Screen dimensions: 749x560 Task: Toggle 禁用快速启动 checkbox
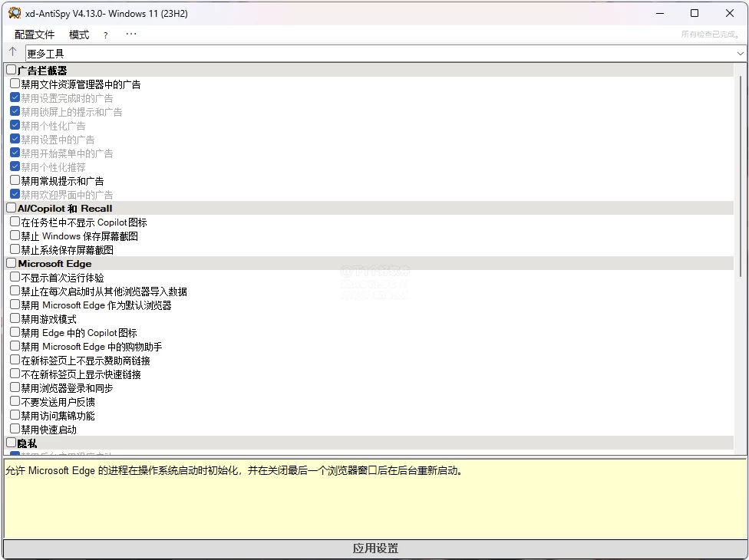point(15,430)
